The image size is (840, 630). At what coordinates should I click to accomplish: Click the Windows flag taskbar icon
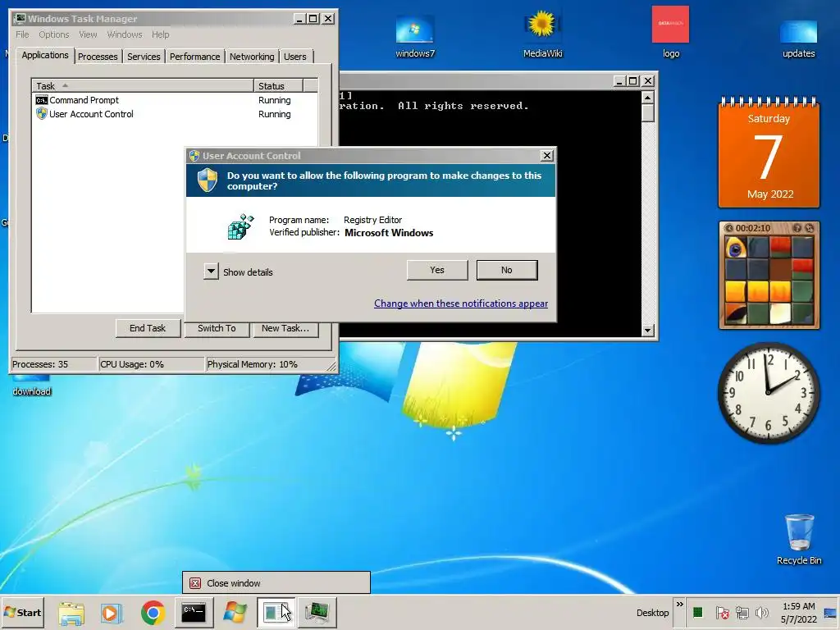tap(235, 613)
